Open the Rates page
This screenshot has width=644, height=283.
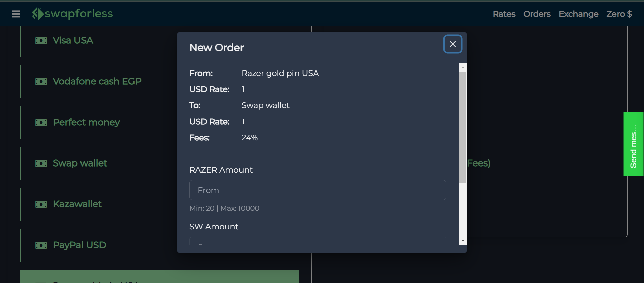pyautogui.click(x=504, y=14)
